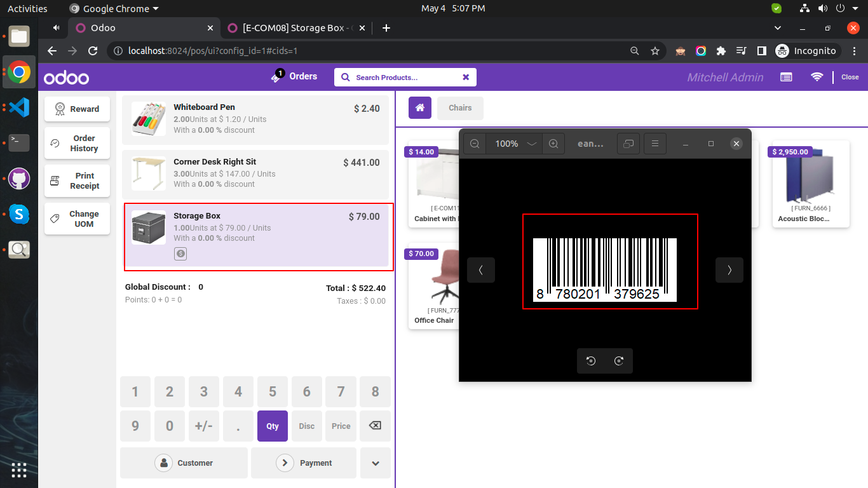Go to next image in viewer
The width and height of the screenshot is (868, 488).
[x=729, y=270]
